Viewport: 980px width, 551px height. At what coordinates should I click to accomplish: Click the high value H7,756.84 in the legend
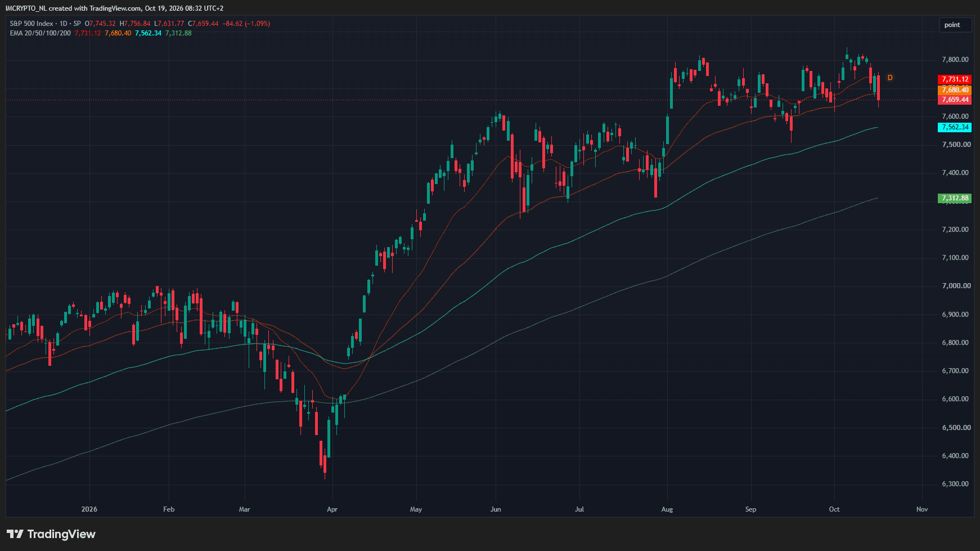click(135, 24)
